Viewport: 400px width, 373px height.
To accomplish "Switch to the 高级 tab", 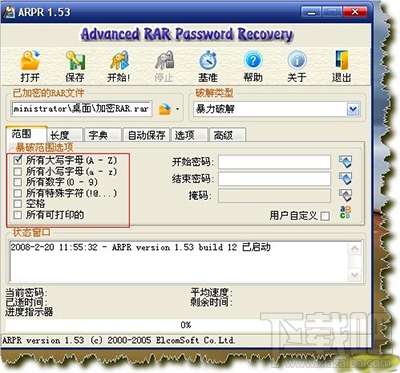I will [227, 135].
